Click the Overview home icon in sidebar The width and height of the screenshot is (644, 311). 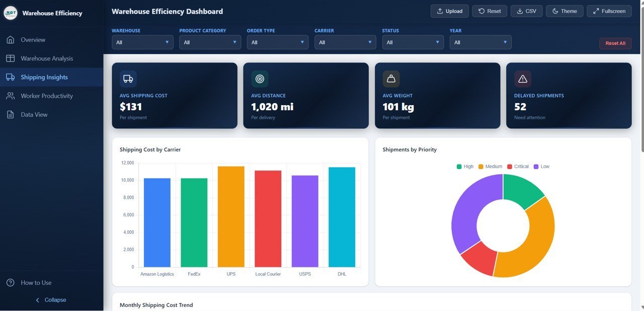tap(10, 40)
